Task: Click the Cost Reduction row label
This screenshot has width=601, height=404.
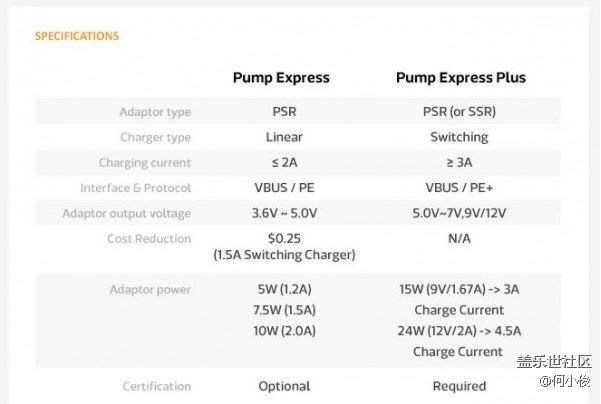Action: pyautogui.click(x=149, y=239)
